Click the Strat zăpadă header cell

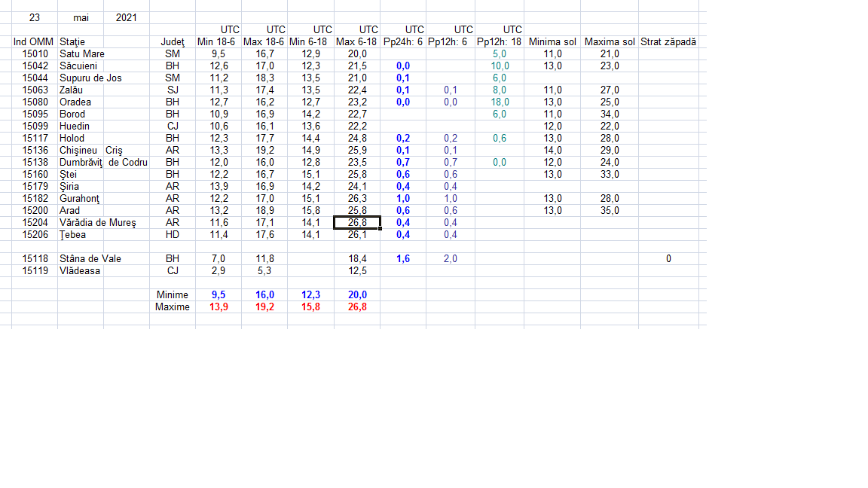(668, 41)
